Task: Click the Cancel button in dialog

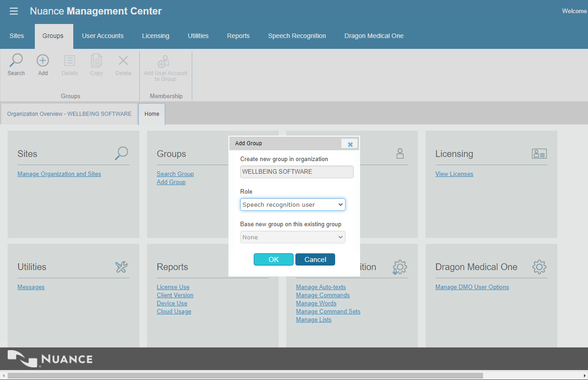Action: coord(315,259)
